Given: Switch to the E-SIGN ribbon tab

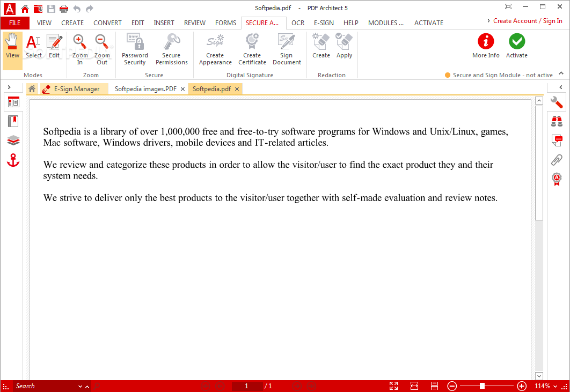Looking at the screenshot, I should click(324, 23).
